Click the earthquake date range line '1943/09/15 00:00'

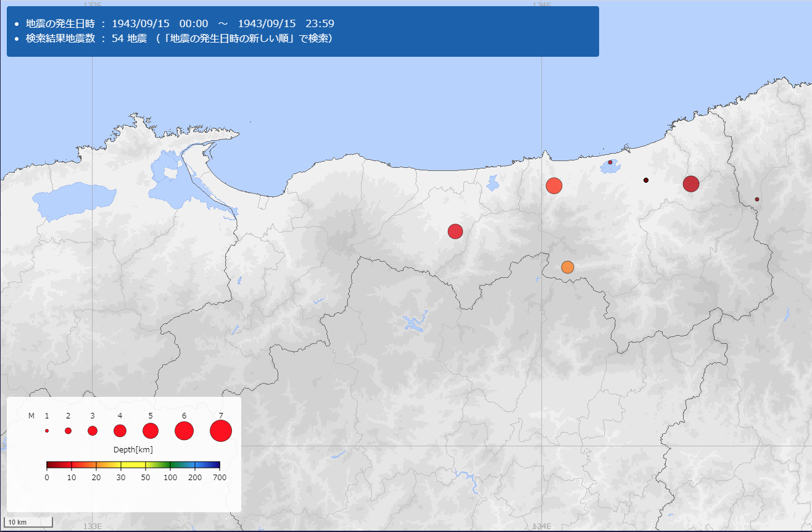[180, 23]
